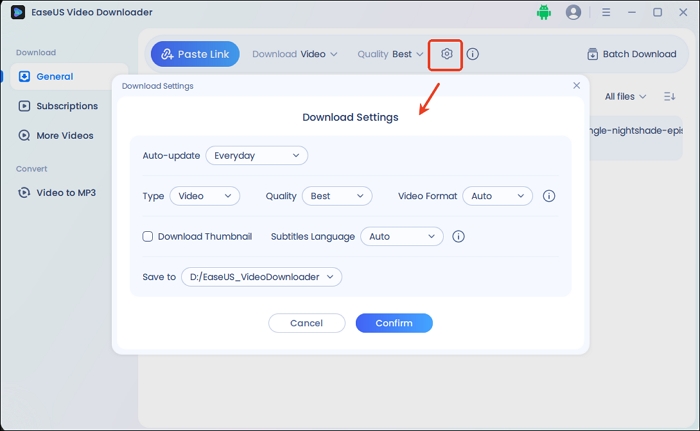Change the Save to folder path dropdown

coord(261,277)
